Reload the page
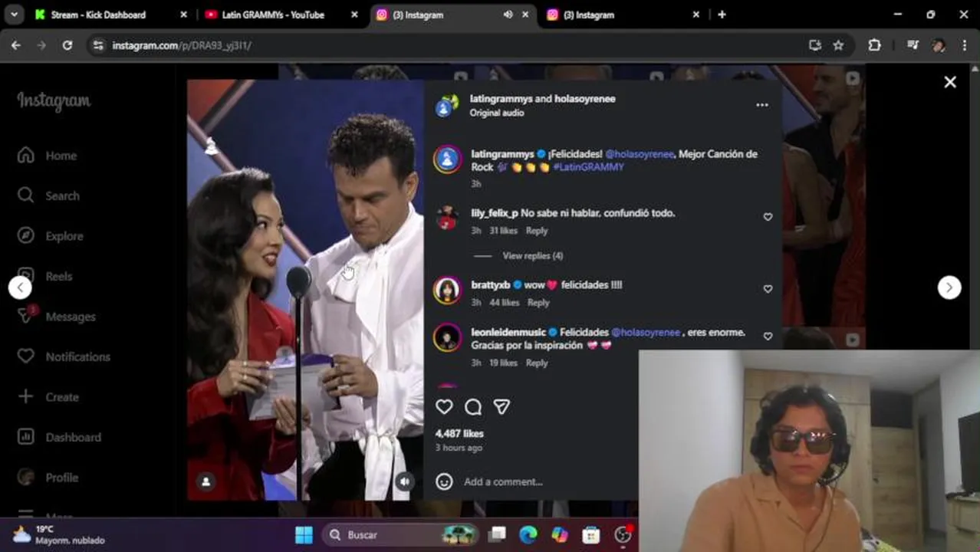Screen dimensions: 980x552 click(x=67, y=45)
